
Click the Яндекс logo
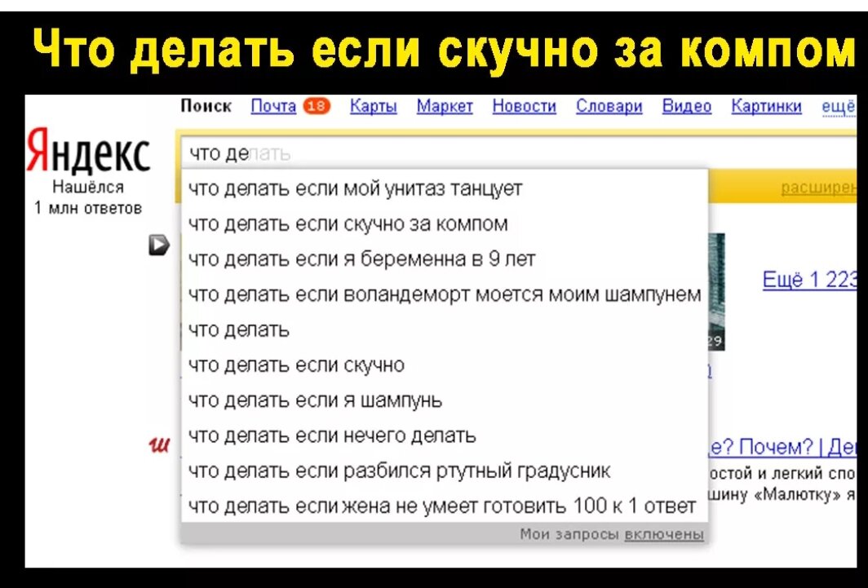[x=89, y=153]
